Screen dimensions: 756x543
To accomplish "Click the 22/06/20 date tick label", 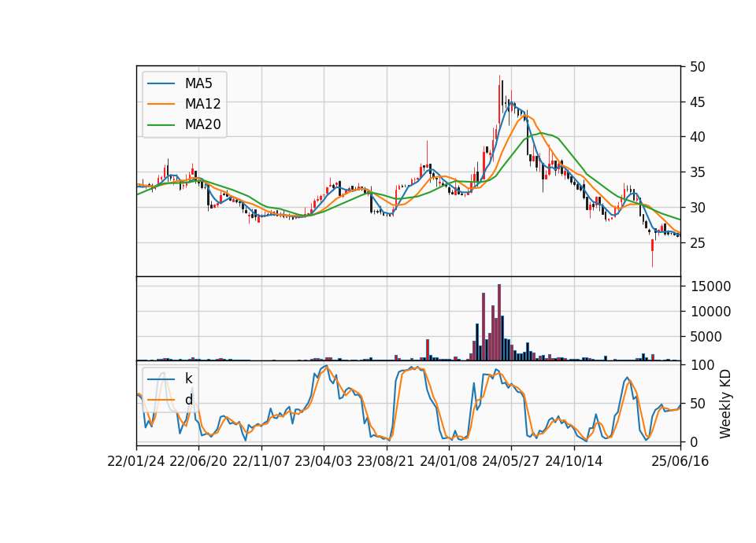I will [198, 461].
